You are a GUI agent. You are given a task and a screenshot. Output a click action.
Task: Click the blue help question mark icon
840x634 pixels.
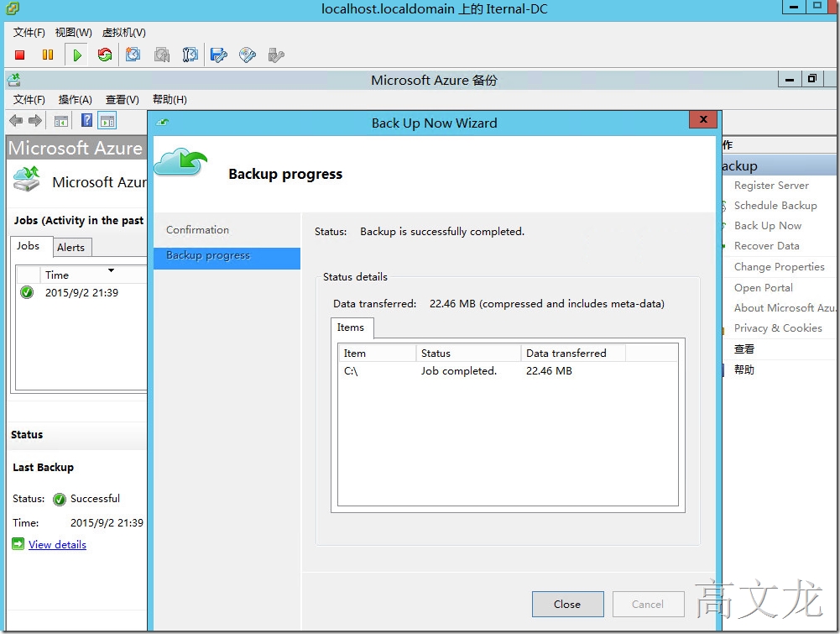(86, 120)
